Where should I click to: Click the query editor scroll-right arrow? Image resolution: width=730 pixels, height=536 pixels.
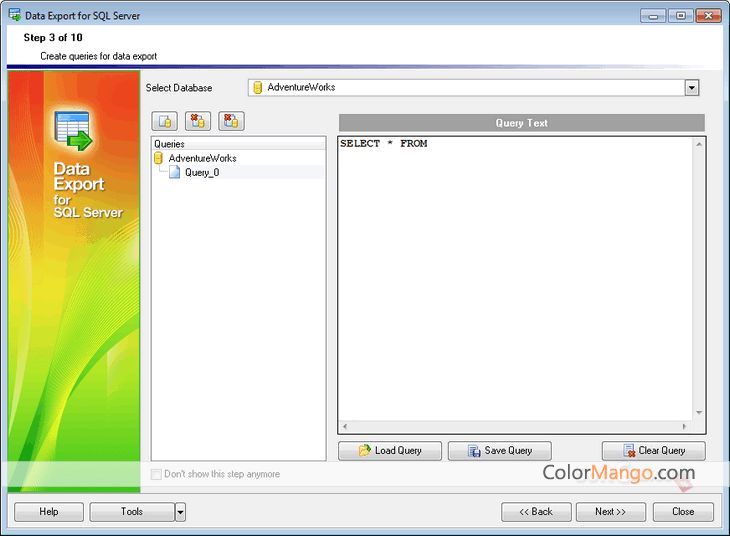684,427
